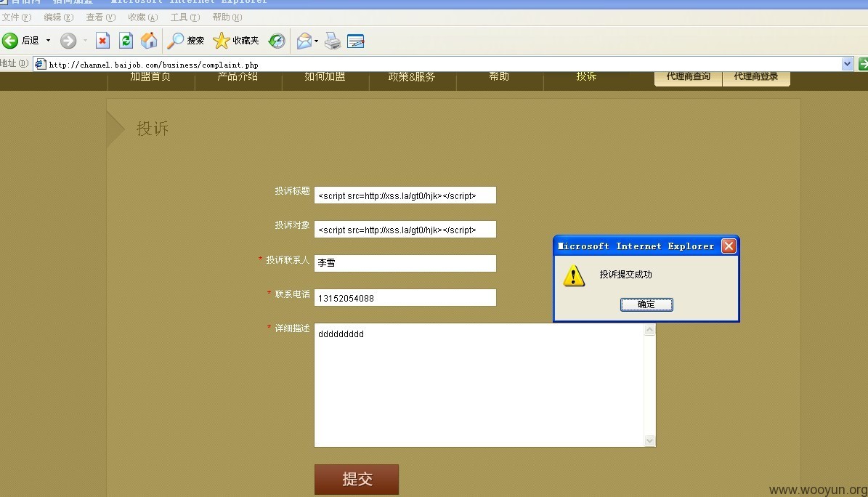Open the Search magnifier toolbar button
The image size is (868, 497).
[x=186, y=41]
